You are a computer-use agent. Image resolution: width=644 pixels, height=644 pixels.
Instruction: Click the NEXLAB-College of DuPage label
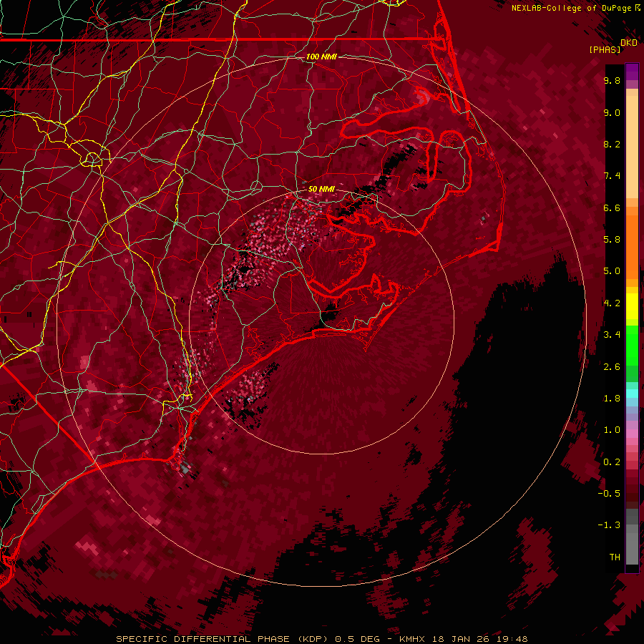[x=572, y=8]
